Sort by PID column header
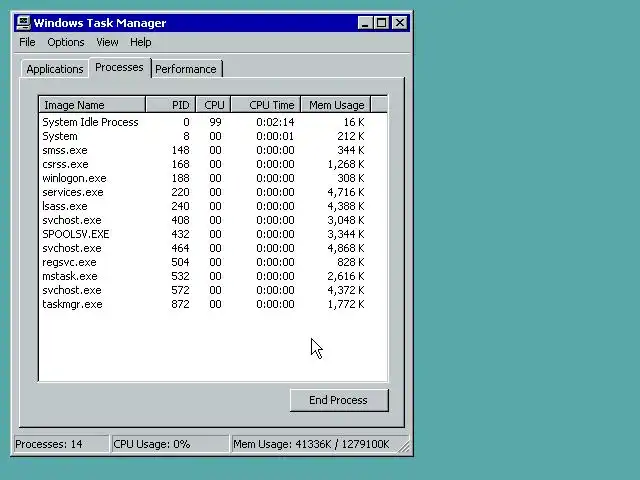The height and width of the screenshot is (480, 640). (x=171, y=104)
